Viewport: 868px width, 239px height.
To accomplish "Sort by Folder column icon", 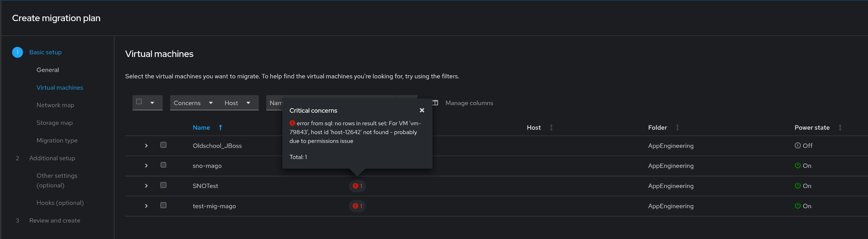I will pyautogui.click(x=677, y=127).
